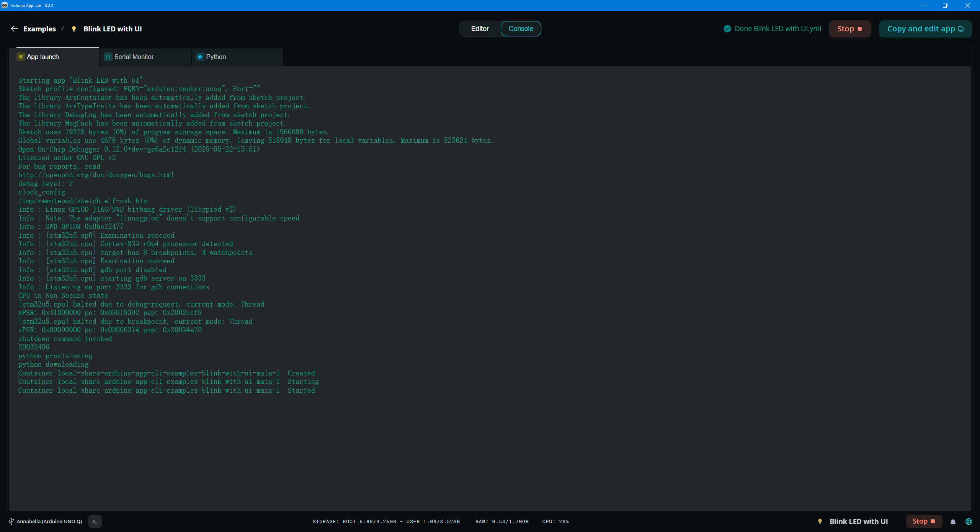The height and width of the screenshot is (532, 980).
Task: Click the lightbulb icon in bottom status bar
Action: pyautogui.click(x=820, y=521)
